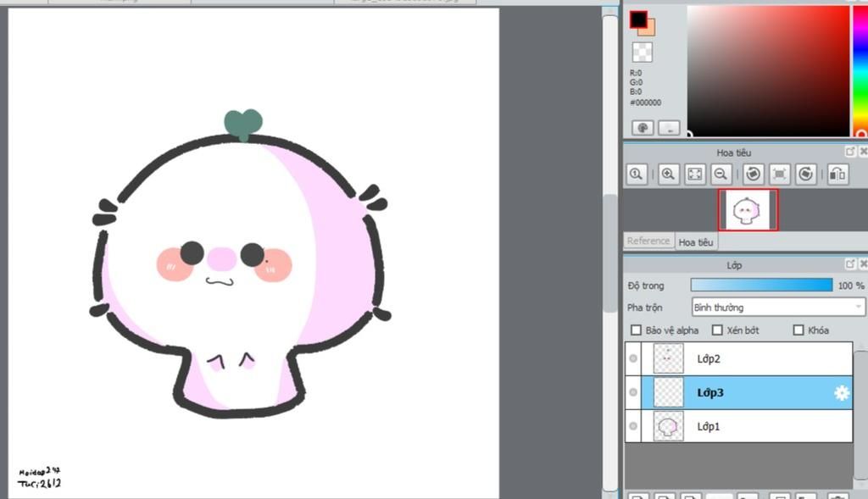Select layer Lớp1 in the layer list
This screenshot has width=868, height=499.
tap(739, 426)
